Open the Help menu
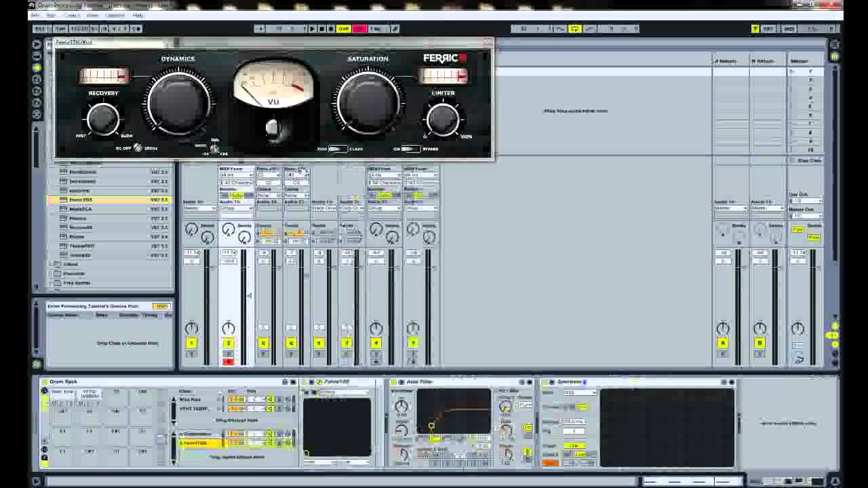Screen dimensions: 868x488 (138, 15)
